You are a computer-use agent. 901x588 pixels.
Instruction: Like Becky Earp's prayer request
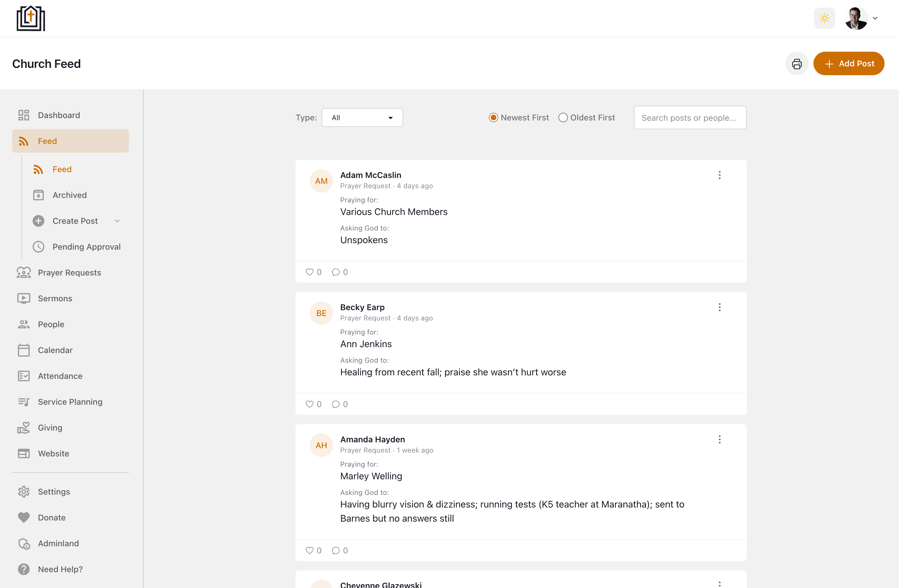point(310,404)
